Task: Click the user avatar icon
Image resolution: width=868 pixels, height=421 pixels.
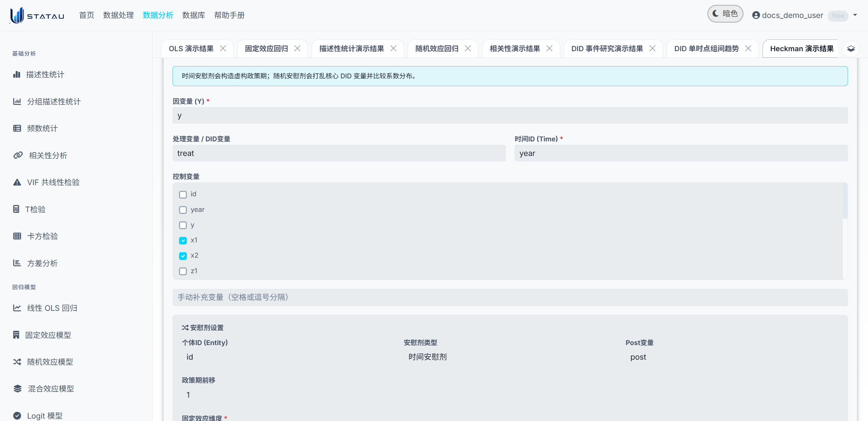Action: coord(756,15)
